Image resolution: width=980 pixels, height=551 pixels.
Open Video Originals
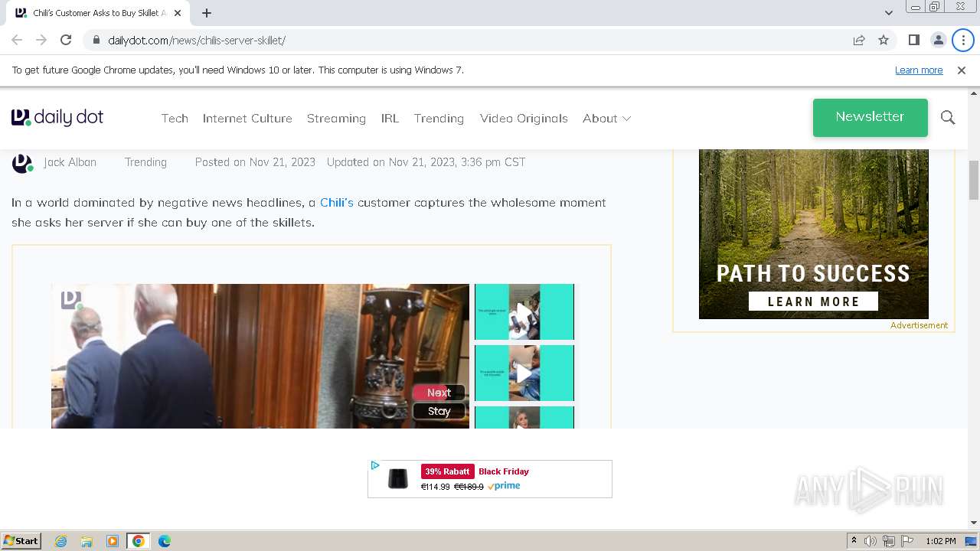coord(524,118)
